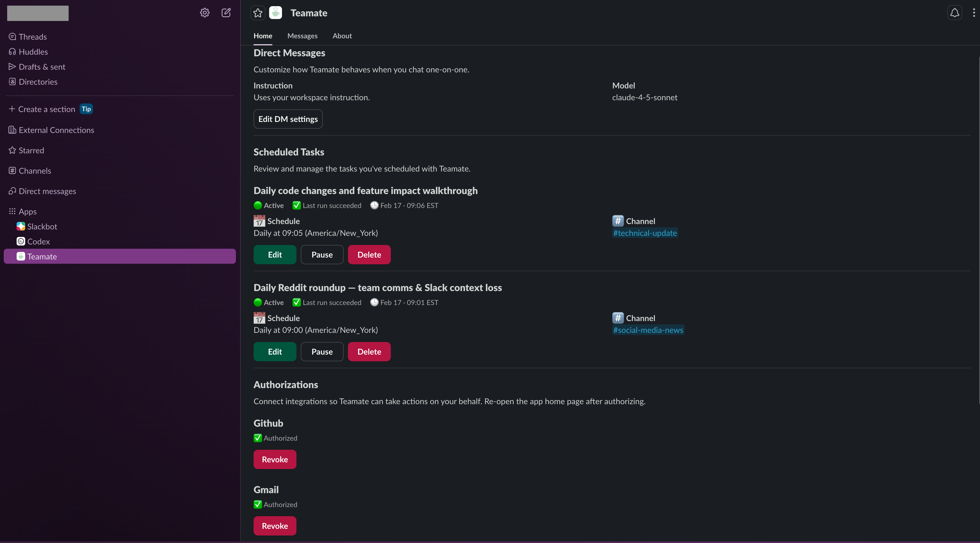Compose a new message with the pencil icon

coord(226,13)
